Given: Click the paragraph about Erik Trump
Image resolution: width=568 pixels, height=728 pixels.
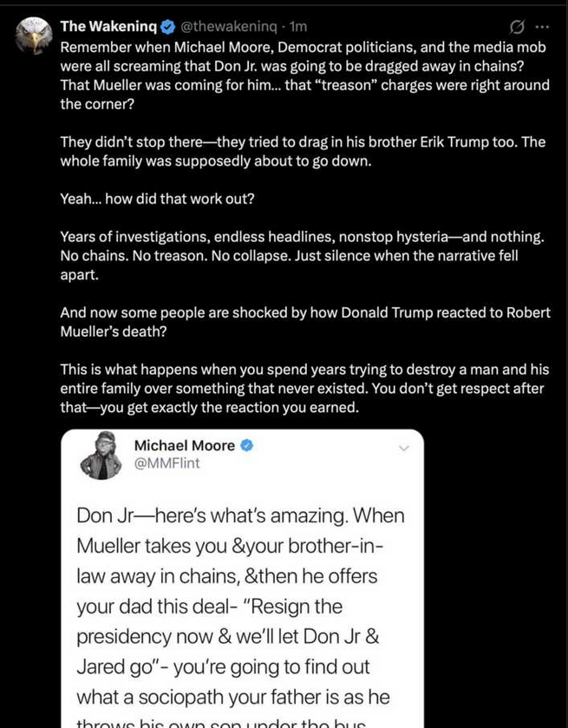Looking at the screenshot, I should [x=304, y=151].
